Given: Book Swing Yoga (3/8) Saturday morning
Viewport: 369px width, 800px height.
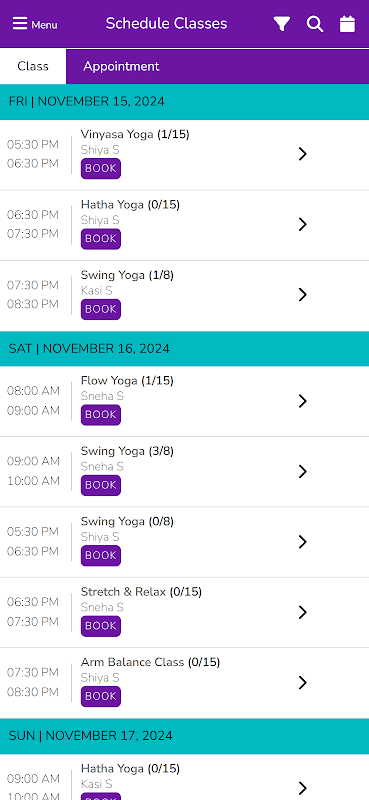Looking at the screenshot, I should click(101, 485).
